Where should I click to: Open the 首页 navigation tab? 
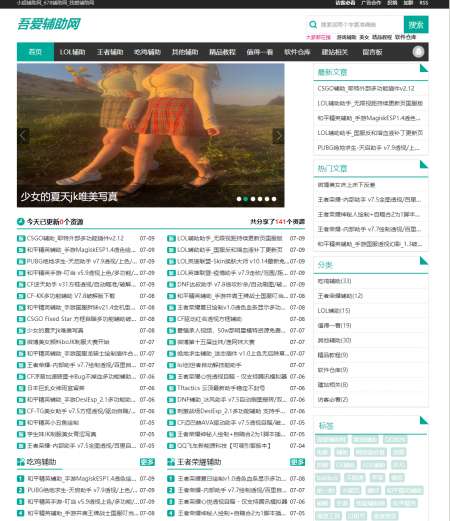tap(35, 52)
